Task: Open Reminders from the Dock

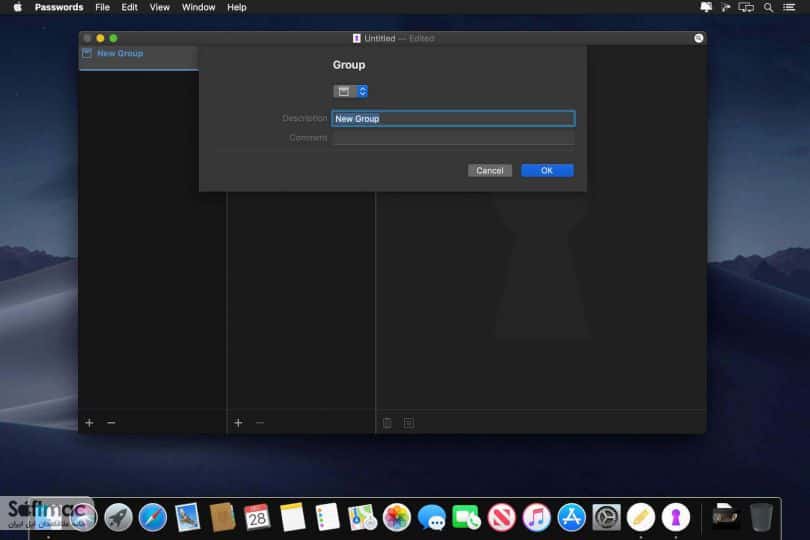Action: [x=327, y=517]
